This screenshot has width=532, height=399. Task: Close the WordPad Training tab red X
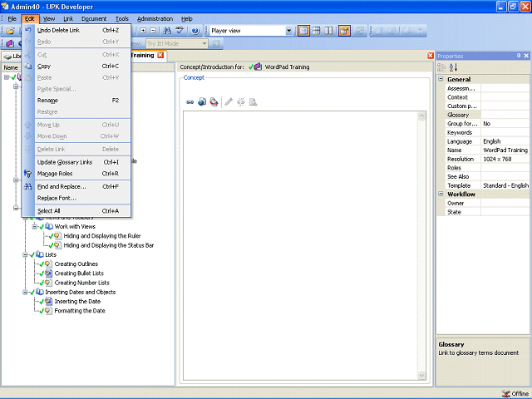tap(160, 55)
